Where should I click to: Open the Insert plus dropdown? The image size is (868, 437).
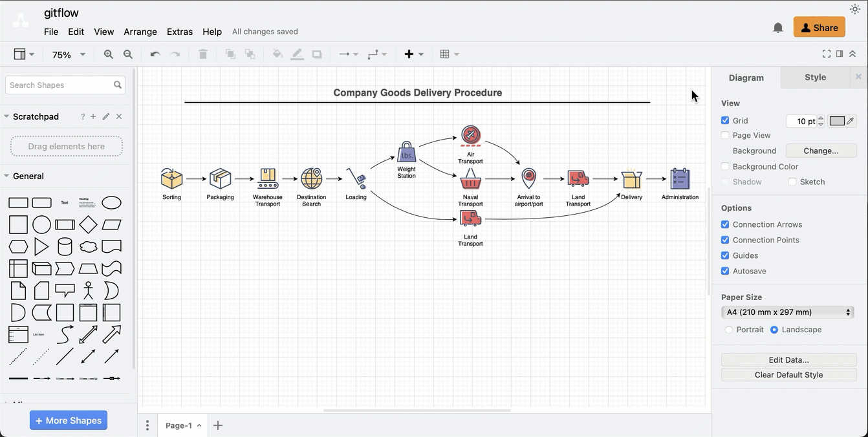coord(414,54)
